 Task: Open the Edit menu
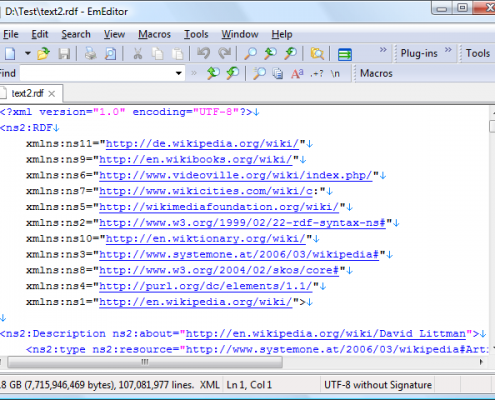[40, 34]
